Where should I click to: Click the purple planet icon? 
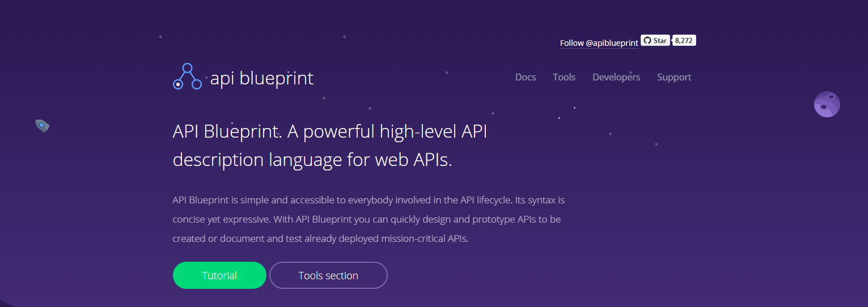coord(827,104)
